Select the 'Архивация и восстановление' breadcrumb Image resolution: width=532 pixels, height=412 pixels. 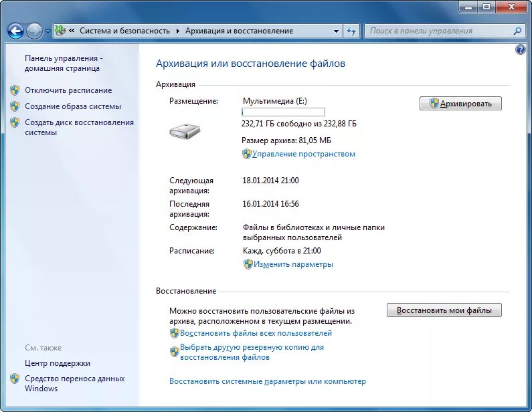(x=239, y=31)
